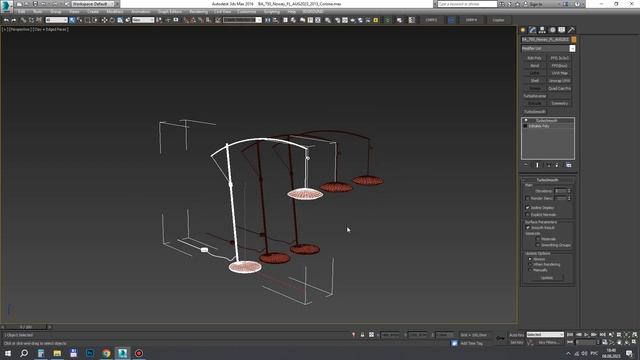The width and height of the screenshot is (640, 360).
Task: Activate the Select Object tool
Action: (x=72, y=20)
